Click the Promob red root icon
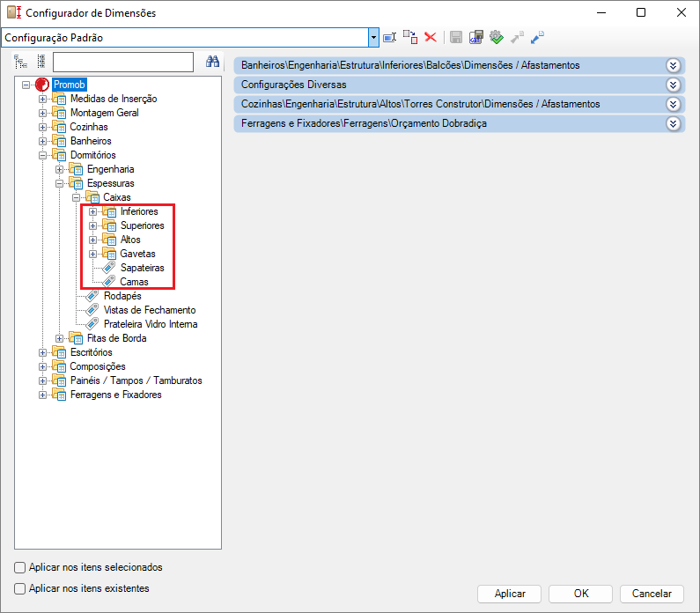700x613 pixels. pyautogui.click(x=42, y=85)
